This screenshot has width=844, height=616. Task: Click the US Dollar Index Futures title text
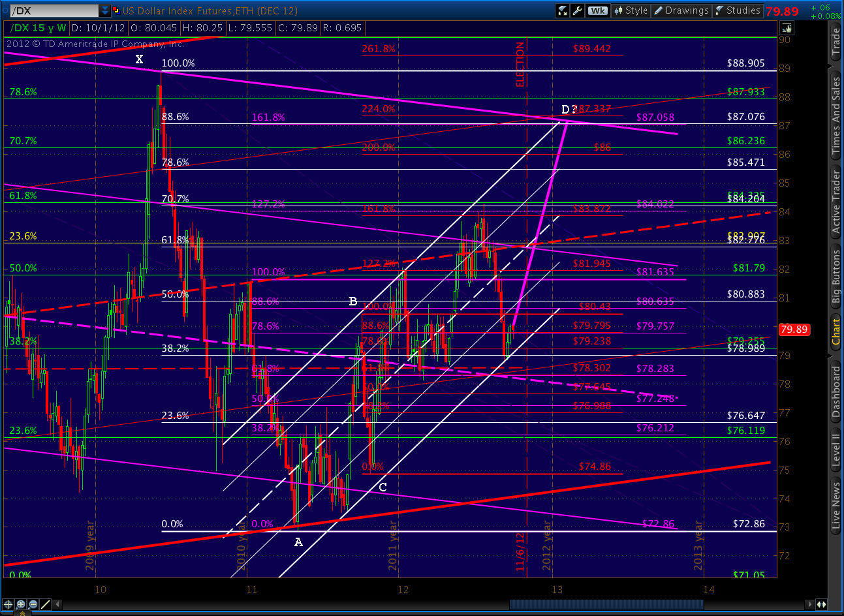[x=210, y=10]
